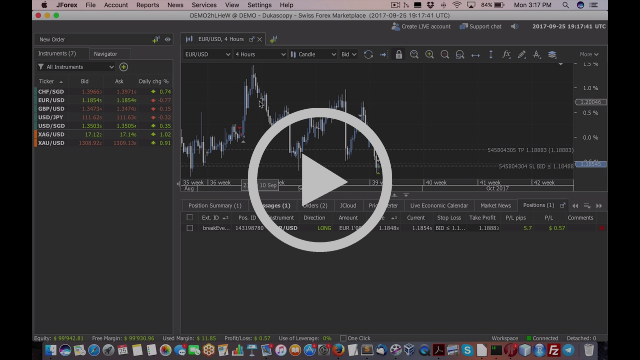Mute sound via the speaker icon
This screenshot has height=360, width=640.
[514, 27]
